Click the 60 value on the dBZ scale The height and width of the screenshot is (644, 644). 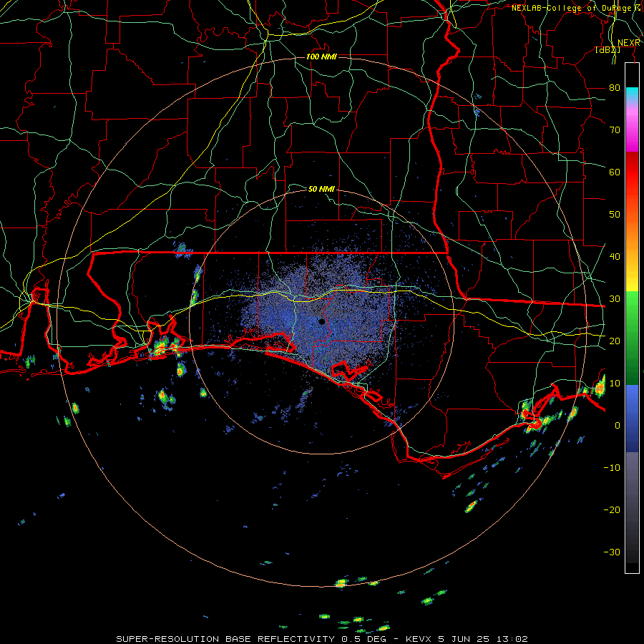point(615,172)
